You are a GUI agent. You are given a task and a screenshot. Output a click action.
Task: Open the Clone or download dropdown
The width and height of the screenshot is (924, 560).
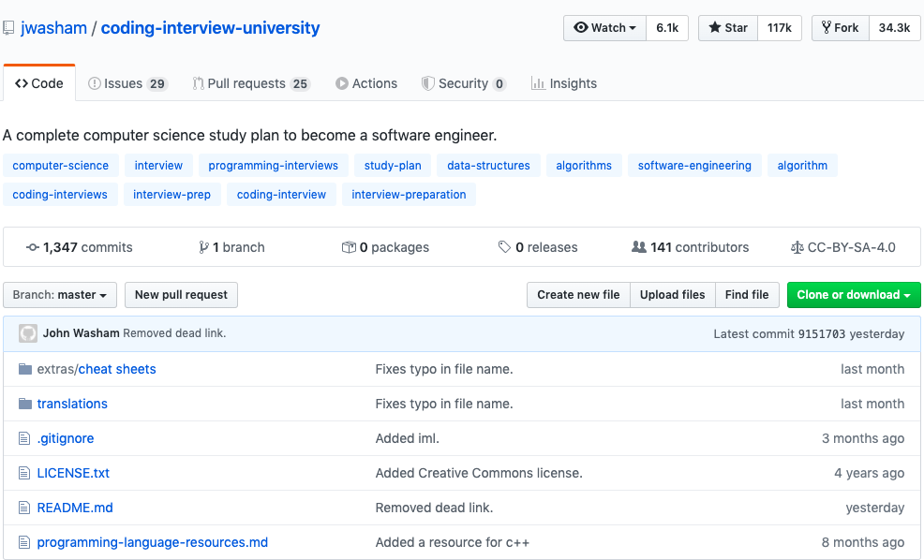853,295
